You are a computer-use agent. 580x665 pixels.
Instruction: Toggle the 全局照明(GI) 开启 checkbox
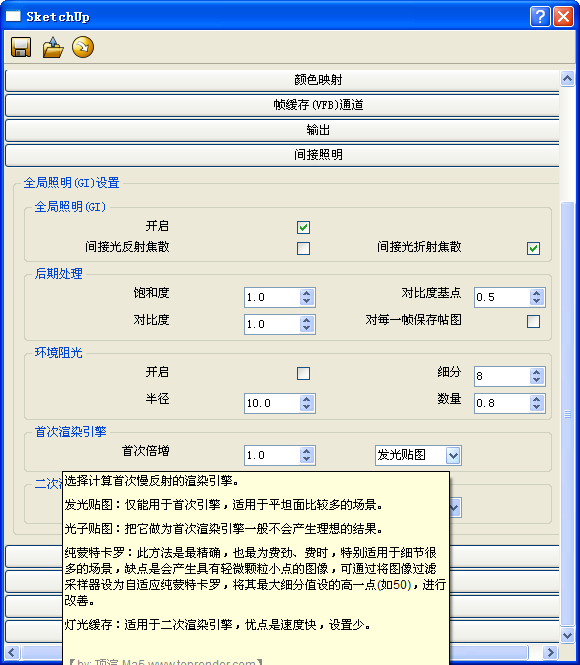tap(303, 227)
